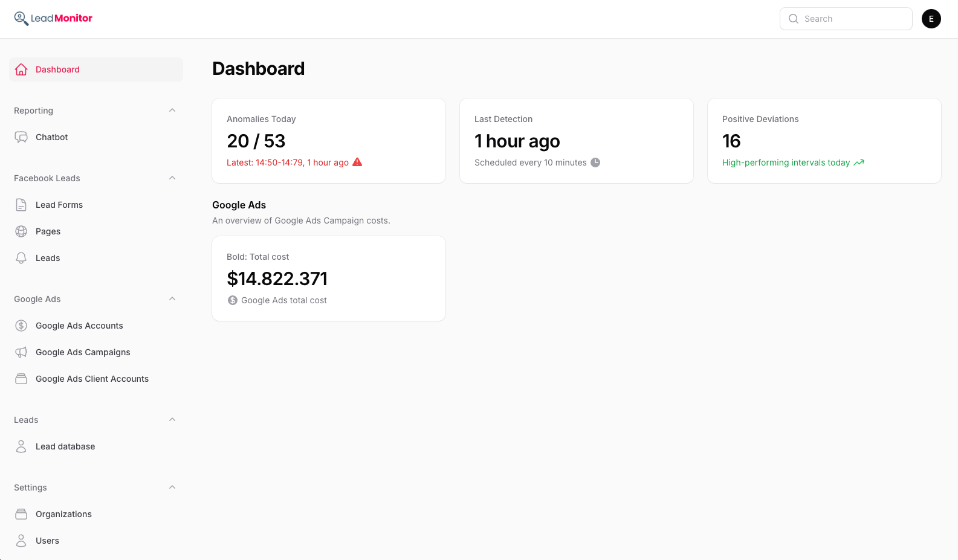Go to Lead Forms
958x560 pixels.
(96, 205)
